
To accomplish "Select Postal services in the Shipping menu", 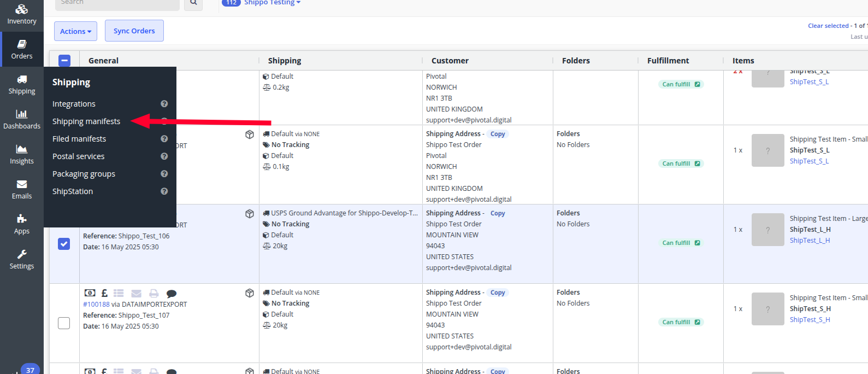I will pyautogui.click(x=79, y=156).
